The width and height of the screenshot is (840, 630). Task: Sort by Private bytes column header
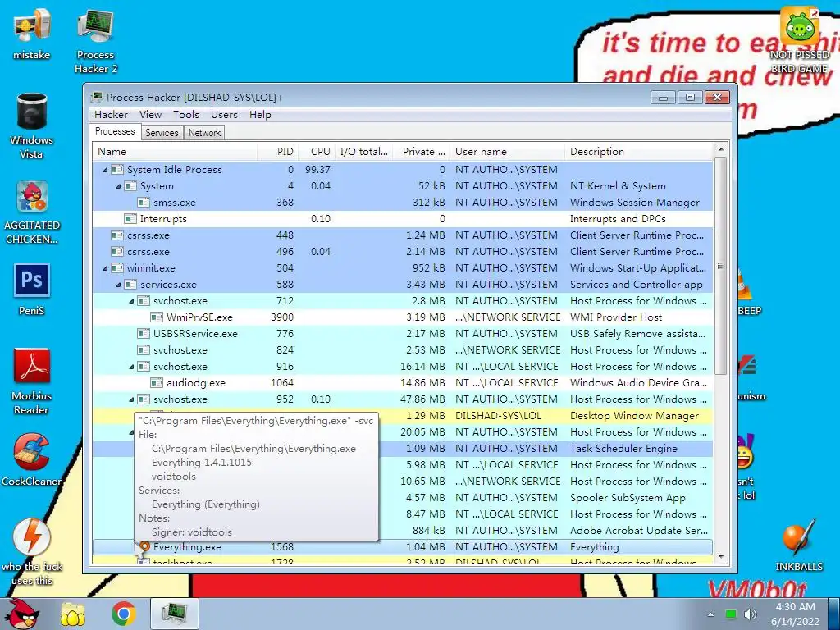(x=422, y=152)
